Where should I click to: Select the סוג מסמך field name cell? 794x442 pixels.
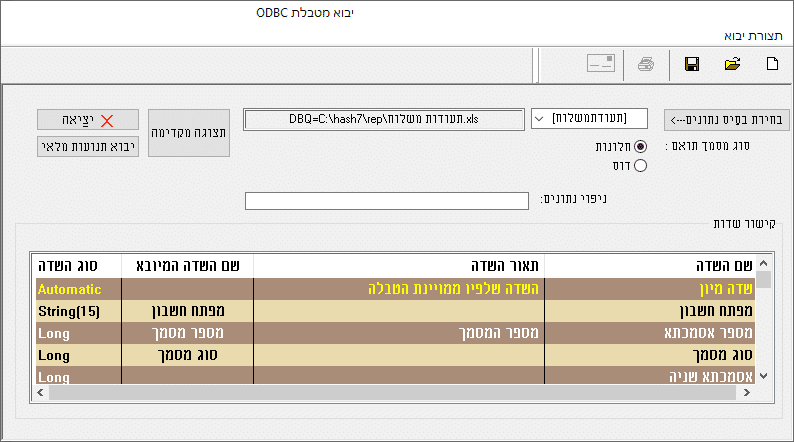tap(650, 355)
